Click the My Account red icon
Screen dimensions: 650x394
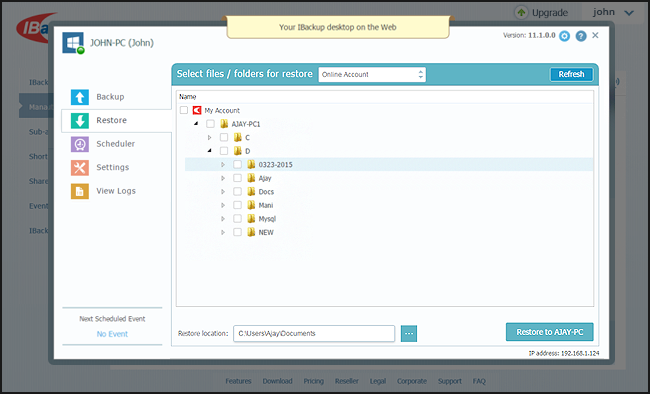tap(197, 110)
